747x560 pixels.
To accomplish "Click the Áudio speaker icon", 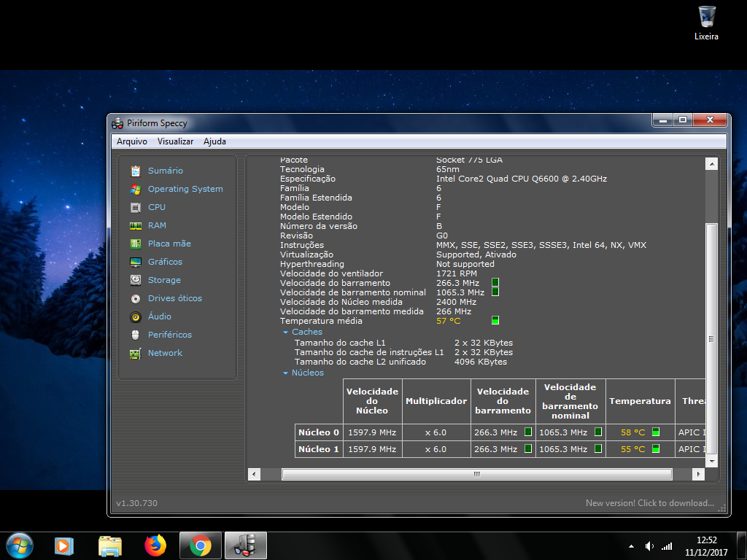I will (136, 316).
